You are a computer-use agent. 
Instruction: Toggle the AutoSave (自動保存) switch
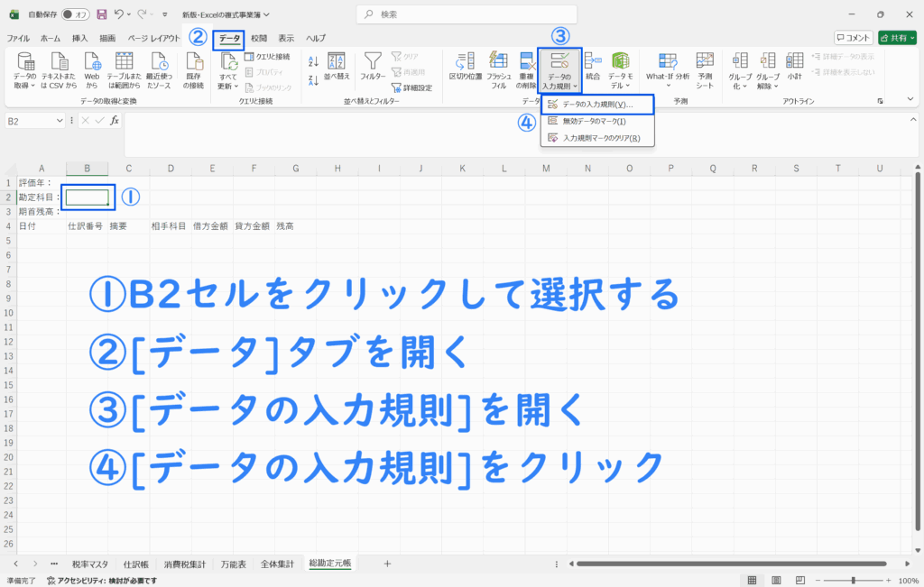point(75,14)
